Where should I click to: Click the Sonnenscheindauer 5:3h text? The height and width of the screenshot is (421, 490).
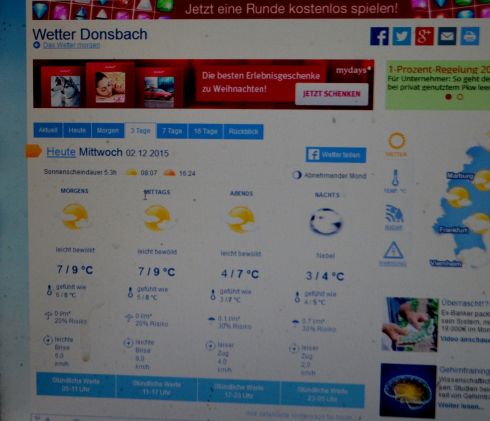pyautogui.click(x=80, y=172)
